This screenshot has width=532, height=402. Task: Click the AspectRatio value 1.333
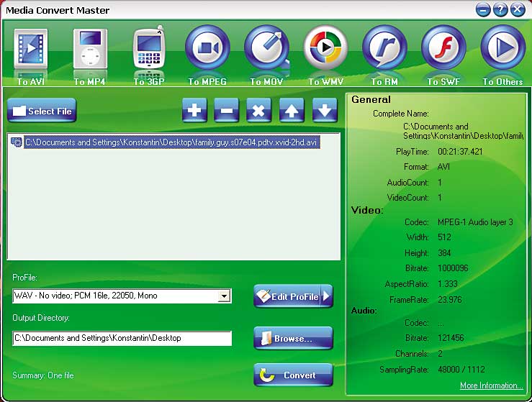(x=448, y=284)
